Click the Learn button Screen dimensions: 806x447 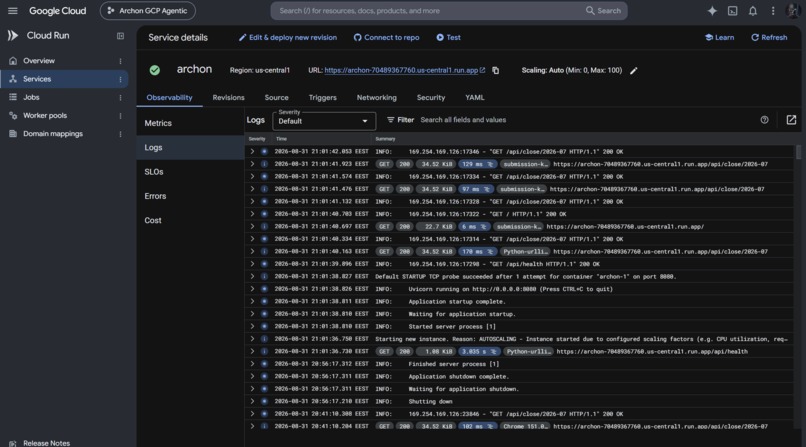point(720,38)
